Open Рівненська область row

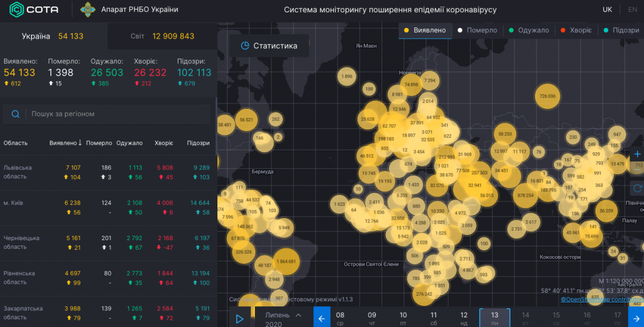coord(107,278)
